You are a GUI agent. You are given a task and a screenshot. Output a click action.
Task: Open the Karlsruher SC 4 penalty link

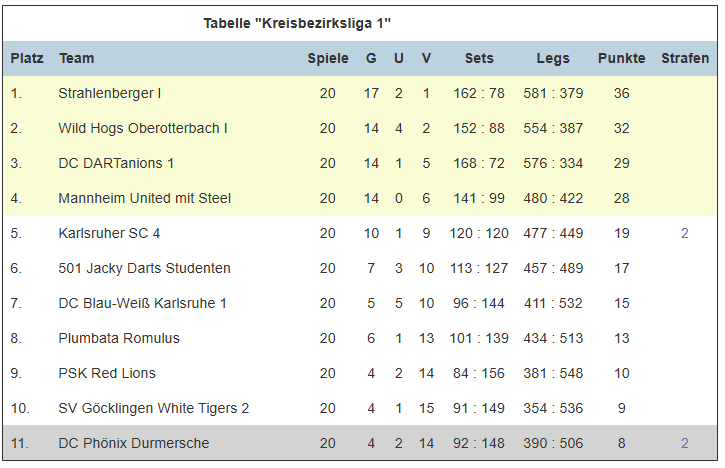pyautogui.click(x=684, y=234)
